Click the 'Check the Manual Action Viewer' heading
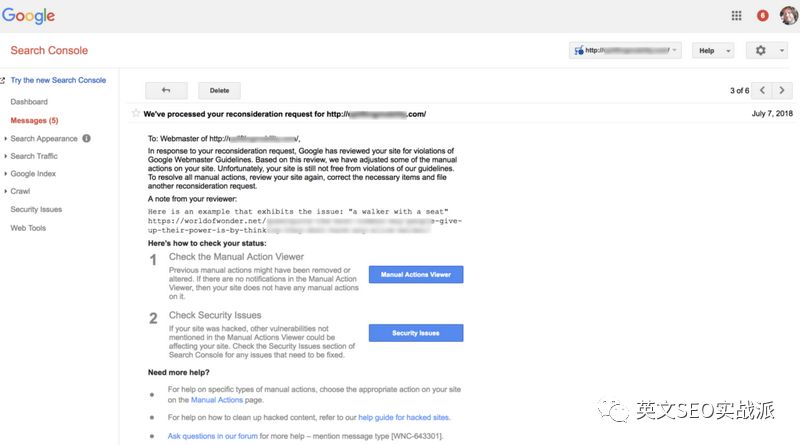The width and height of the screenshot is (800, 445). tap(236, 257)
